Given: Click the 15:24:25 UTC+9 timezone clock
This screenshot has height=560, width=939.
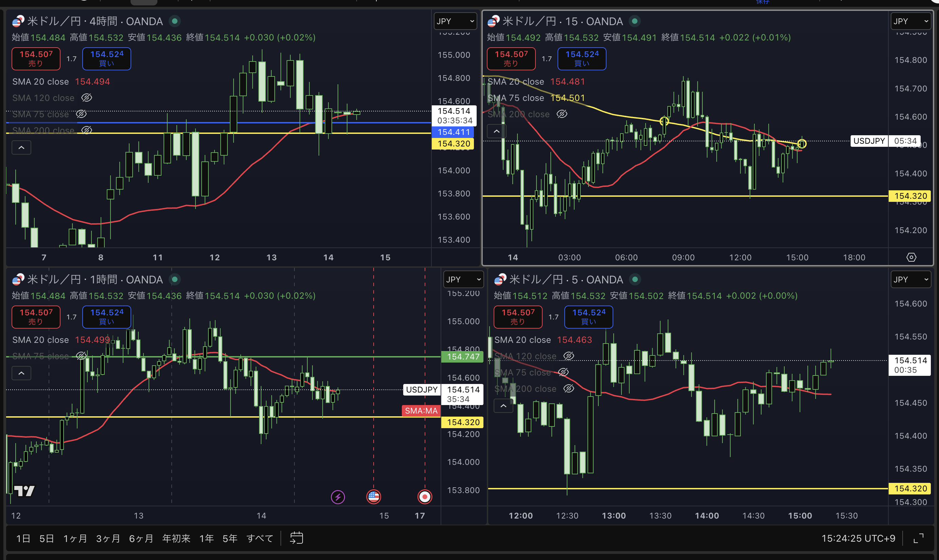Looking at the screenshot, I should (858, 539).
